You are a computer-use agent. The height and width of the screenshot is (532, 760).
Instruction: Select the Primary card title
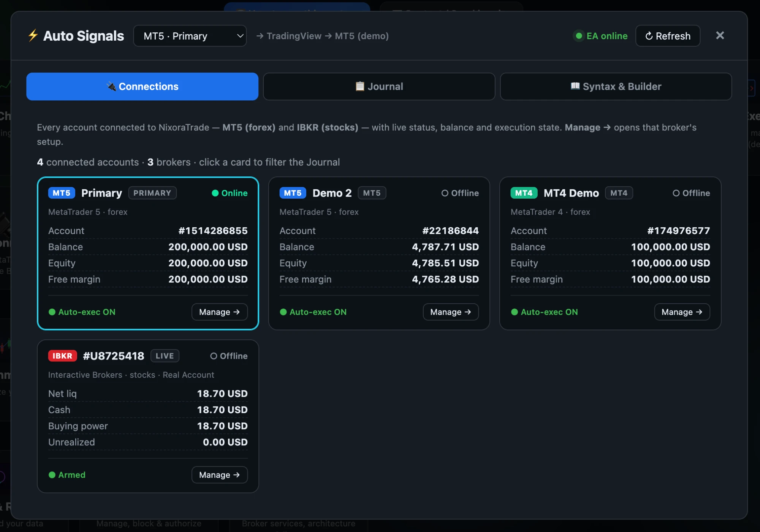tap(102, 193)
